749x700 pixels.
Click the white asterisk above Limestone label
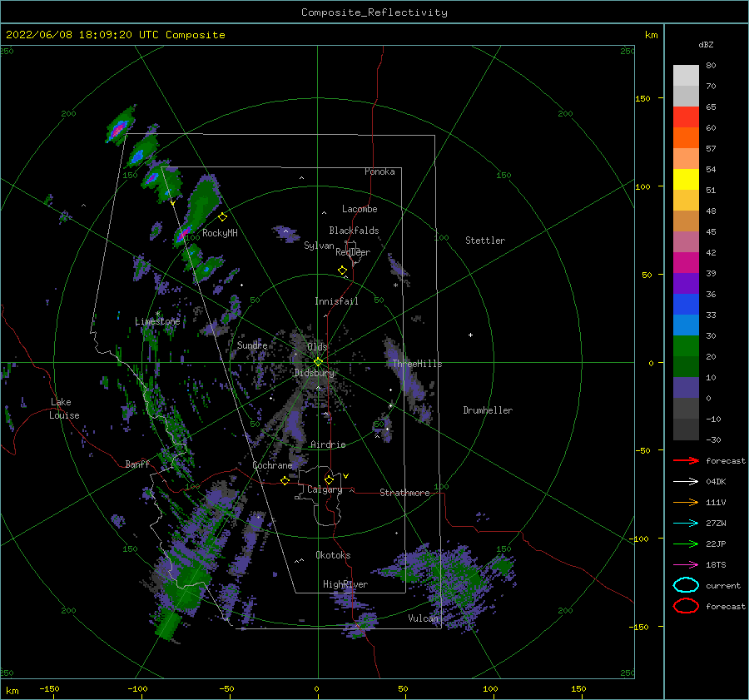tap(157, 314)
